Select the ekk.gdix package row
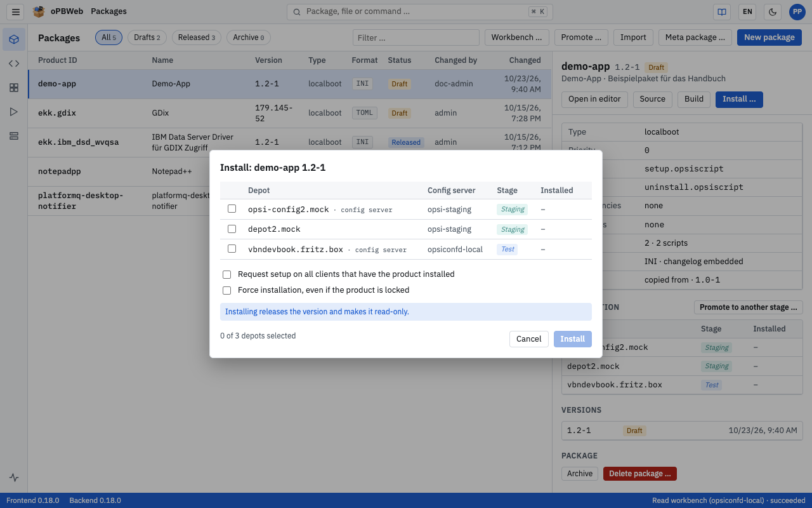This screenshot has width=812, height=508. click(x=289, y=113)
